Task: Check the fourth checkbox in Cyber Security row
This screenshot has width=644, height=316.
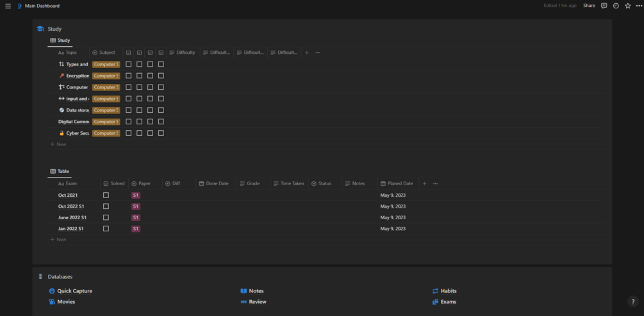Action: click(161, 133)
